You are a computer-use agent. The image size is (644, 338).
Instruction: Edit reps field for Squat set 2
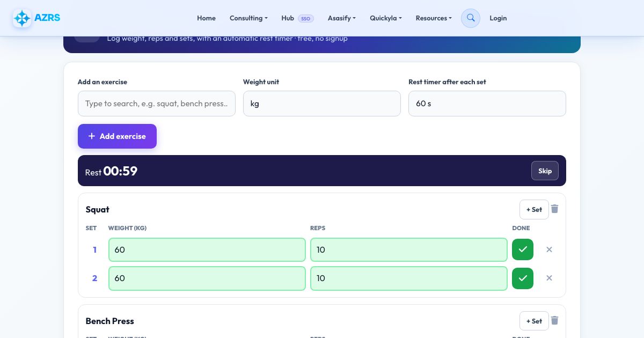[x=409, y=278]
